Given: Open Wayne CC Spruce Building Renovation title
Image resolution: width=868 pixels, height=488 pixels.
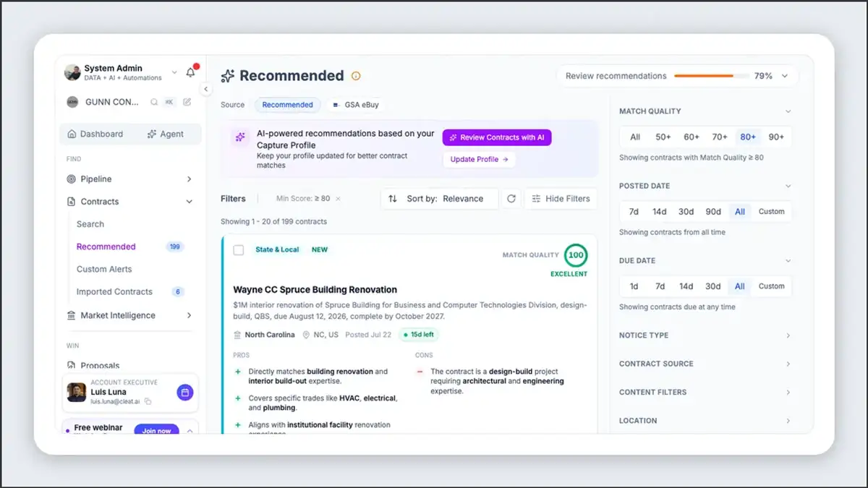Looking at the screenshot, I should tap(315, 290).
